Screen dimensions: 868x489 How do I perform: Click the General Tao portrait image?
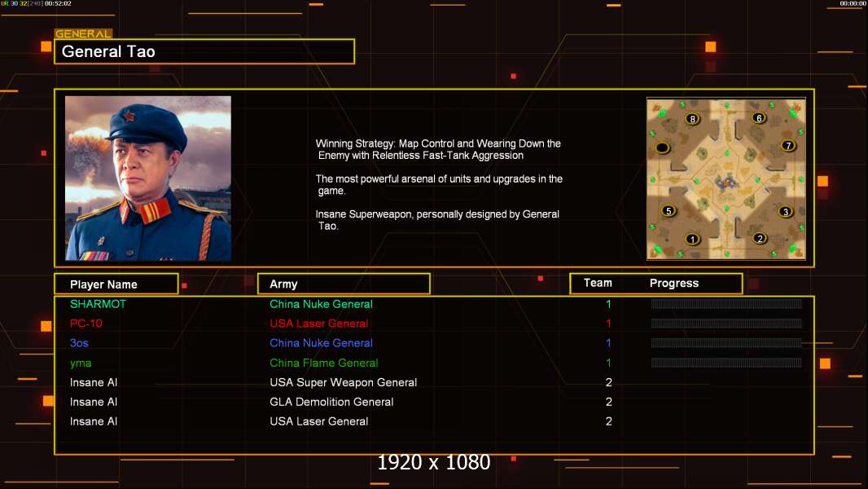pos(148,178)
